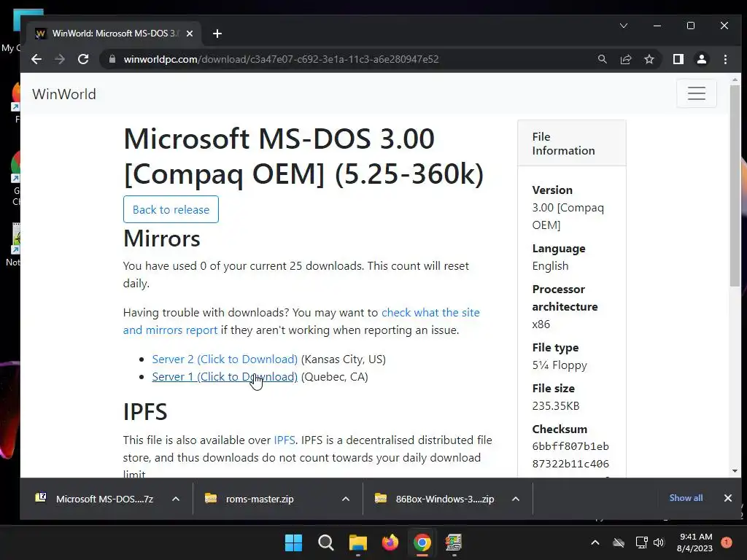
Task: Click the padlock site info icon
Action: [x=112, y=59]
